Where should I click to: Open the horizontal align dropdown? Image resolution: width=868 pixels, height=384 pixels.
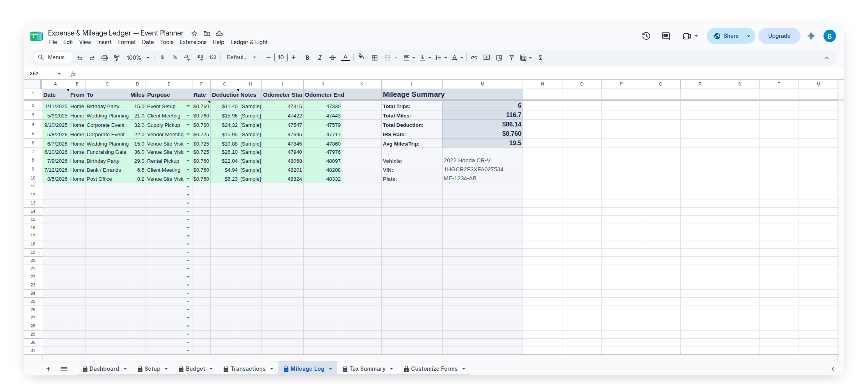click(x=409, y=58)
